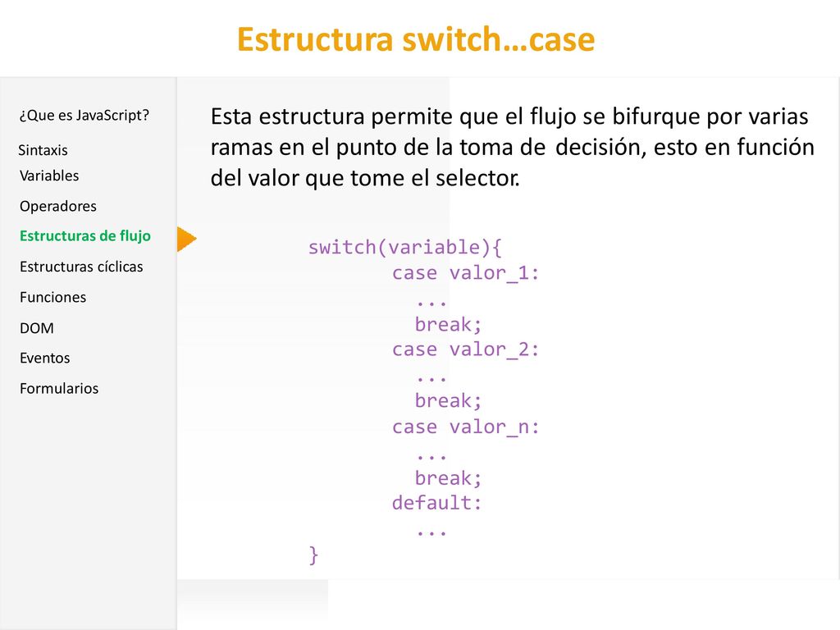Open the Formularios topic
The image size is (840, 630).
(59, 388)
